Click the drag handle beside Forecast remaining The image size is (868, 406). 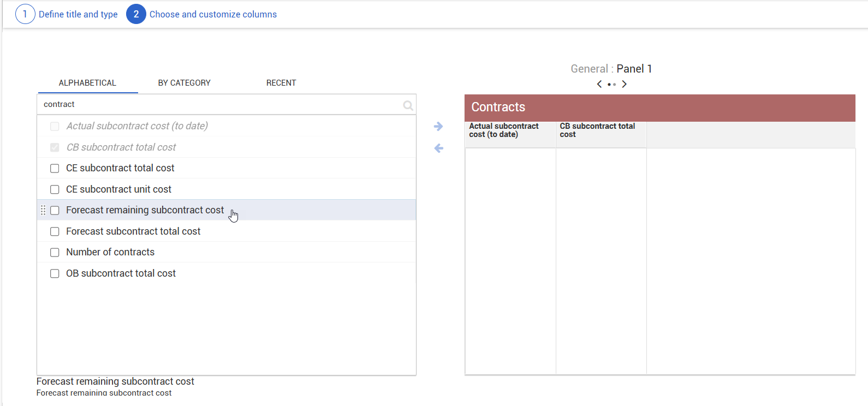pos(43,210)
